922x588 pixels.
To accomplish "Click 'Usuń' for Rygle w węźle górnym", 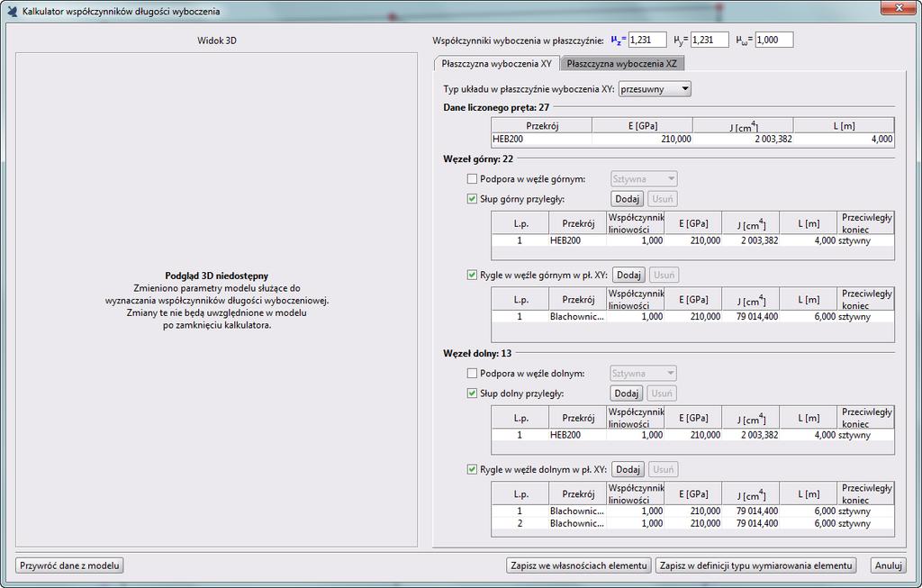I will [664, 275].
